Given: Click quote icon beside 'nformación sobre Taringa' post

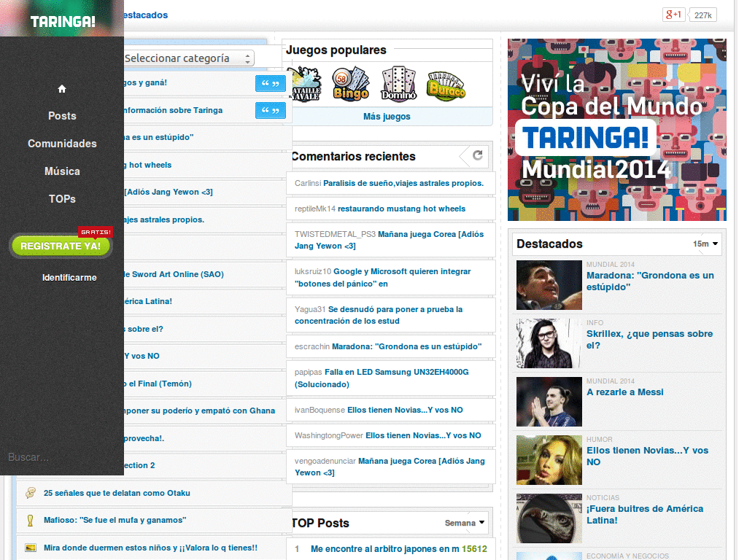Looking at the screenshot, I should [x=270, y=111].
